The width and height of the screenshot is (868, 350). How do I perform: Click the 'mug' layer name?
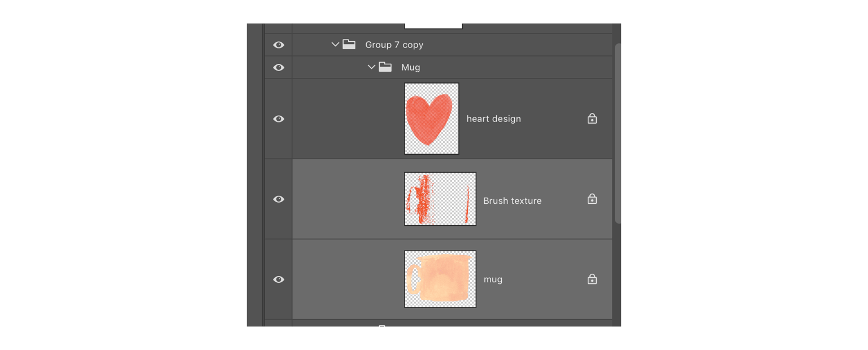pos(493,279)
